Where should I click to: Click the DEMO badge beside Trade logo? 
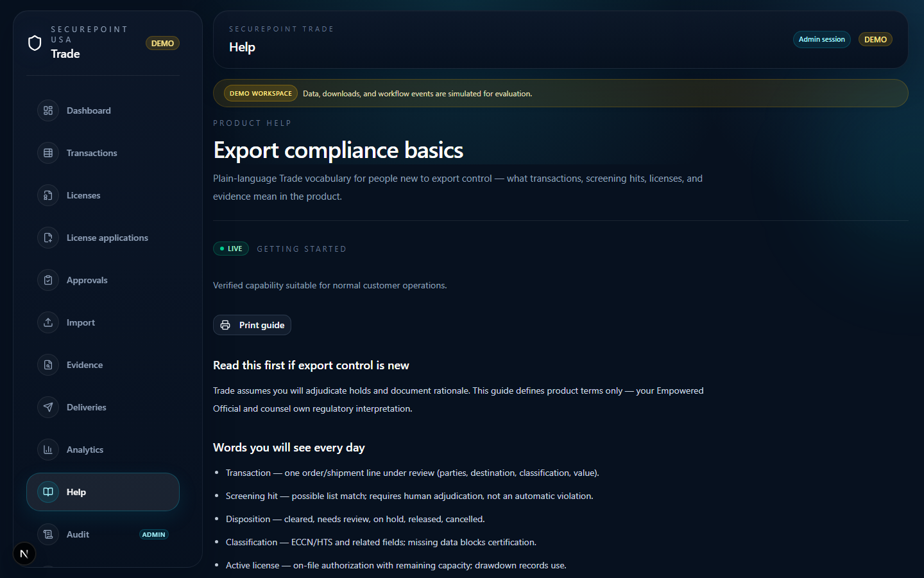click(162, 43)
